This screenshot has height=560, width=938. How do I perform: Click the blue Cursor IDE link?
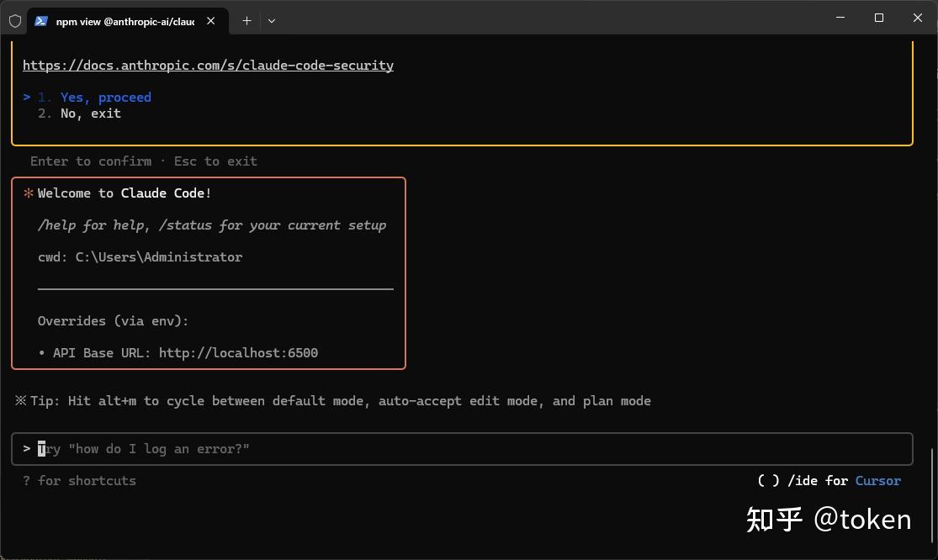[877, 481]
